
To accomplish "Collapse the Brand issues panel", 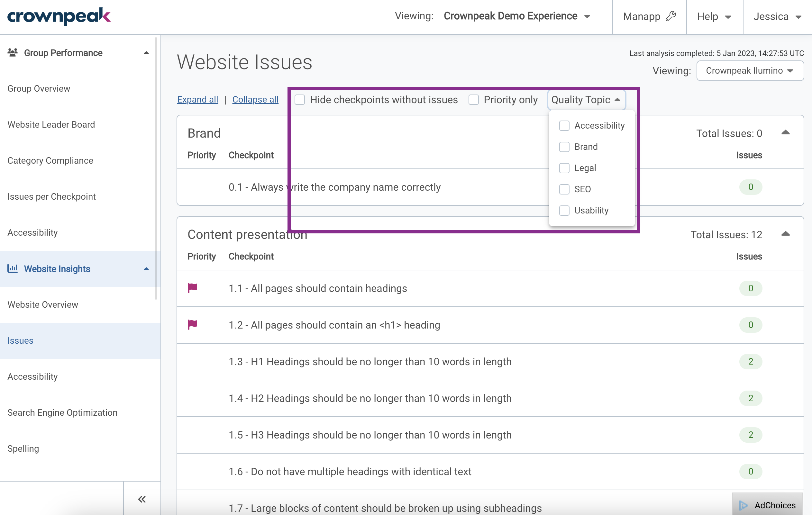I will [785, 133].
